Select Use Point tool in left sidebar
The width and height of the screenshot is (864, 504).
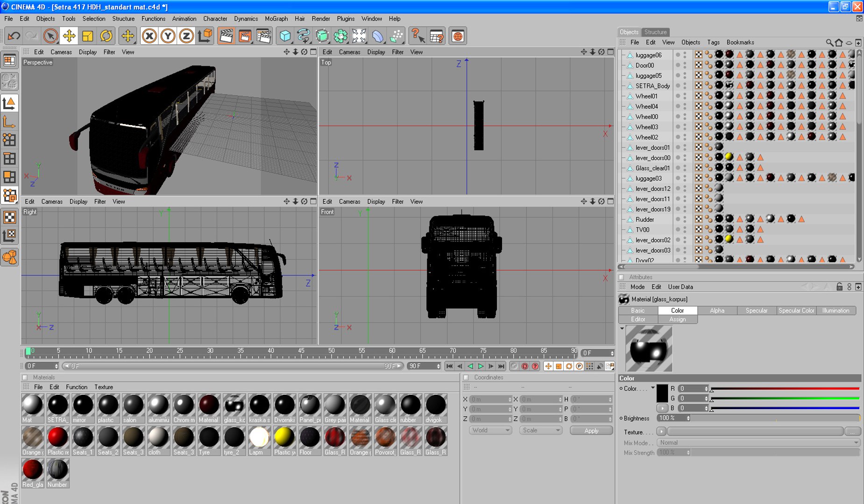click(9, 140)
